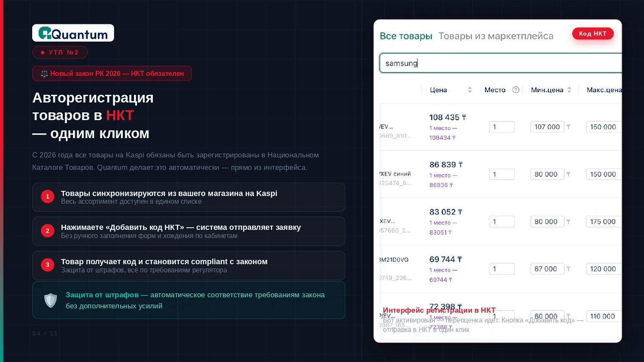
Task: Click the numbered circle icon for step 2
Action: [x=48, y=231]
